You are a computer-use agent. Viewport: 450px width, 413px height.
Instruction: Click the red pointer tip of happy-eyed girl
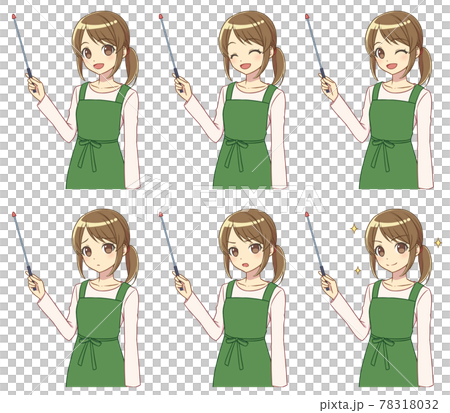(161, 16)
